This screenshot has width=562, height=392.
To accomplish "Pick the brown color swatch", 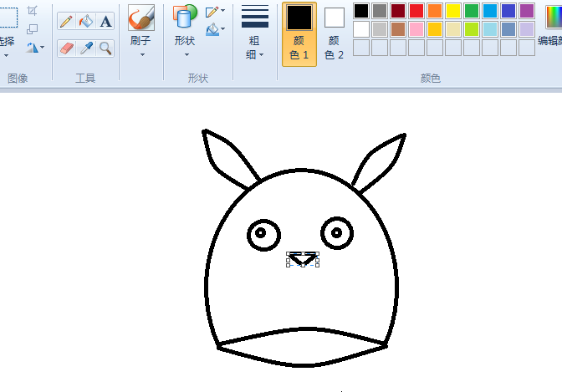I will coord(398,29).
